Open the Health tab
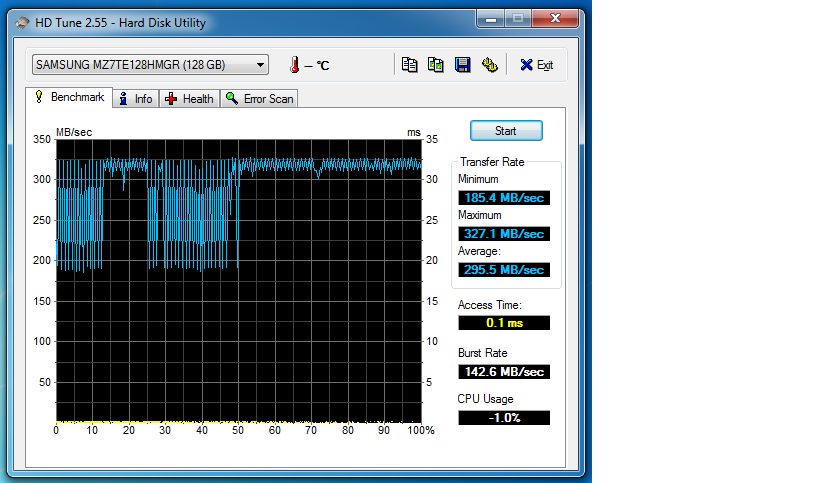 click(190, 99)
